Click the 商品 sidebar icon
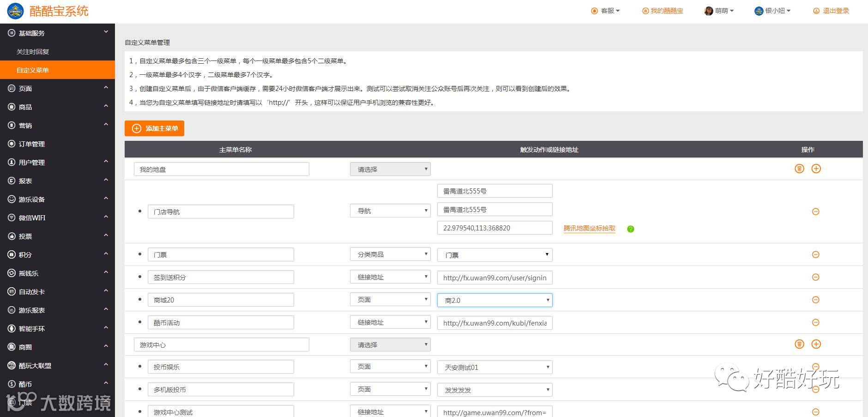Screen dimensions: 868x417 [12, 107]
